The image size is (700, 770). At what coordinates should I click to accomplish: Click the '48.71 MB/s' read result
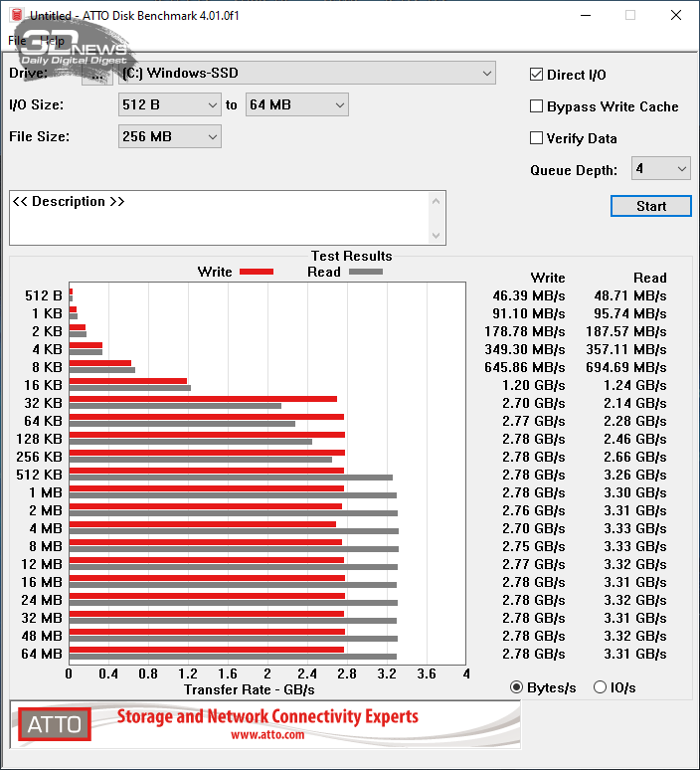(x=630, y=295)
